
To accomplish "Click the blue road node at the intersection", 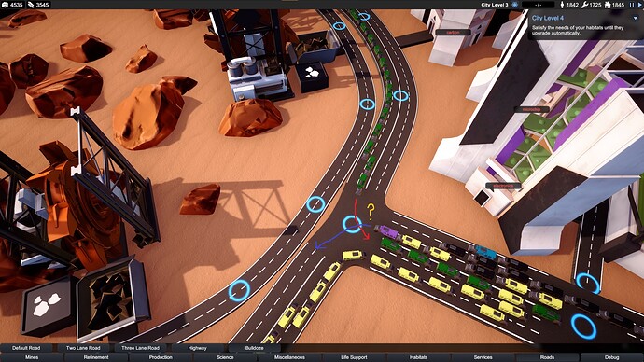I will point(352,224).
